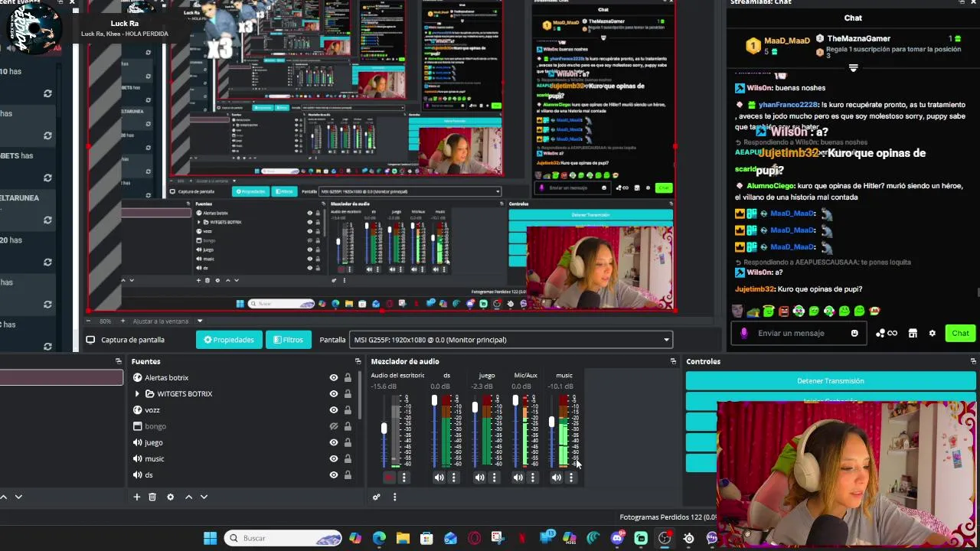Toggle lock on the vozz source

348,409
